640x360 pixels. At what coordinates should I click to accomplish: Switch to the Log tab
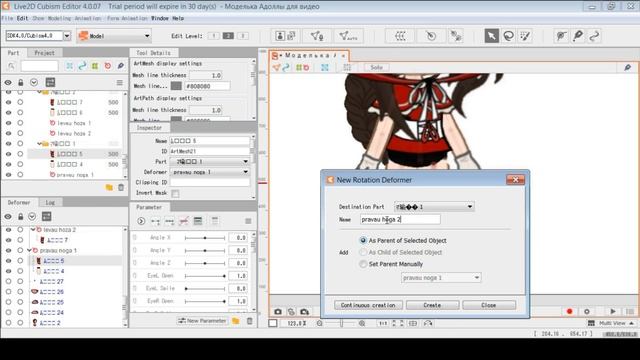point(50,202)
